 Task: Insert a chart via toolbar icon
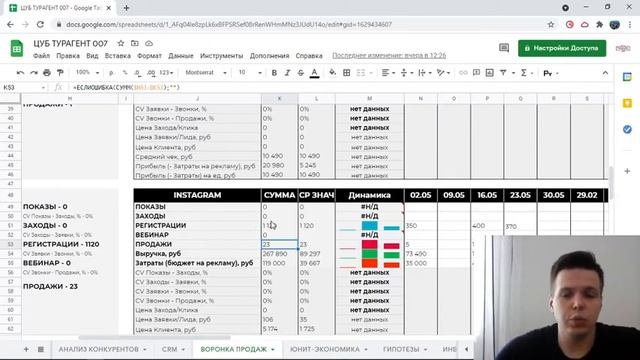489,73
